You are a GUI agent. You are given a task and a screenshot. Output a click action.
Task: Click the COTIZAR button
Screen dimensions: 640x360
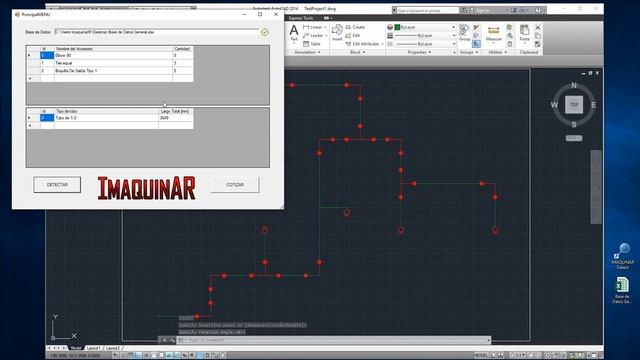coord(235,185)
